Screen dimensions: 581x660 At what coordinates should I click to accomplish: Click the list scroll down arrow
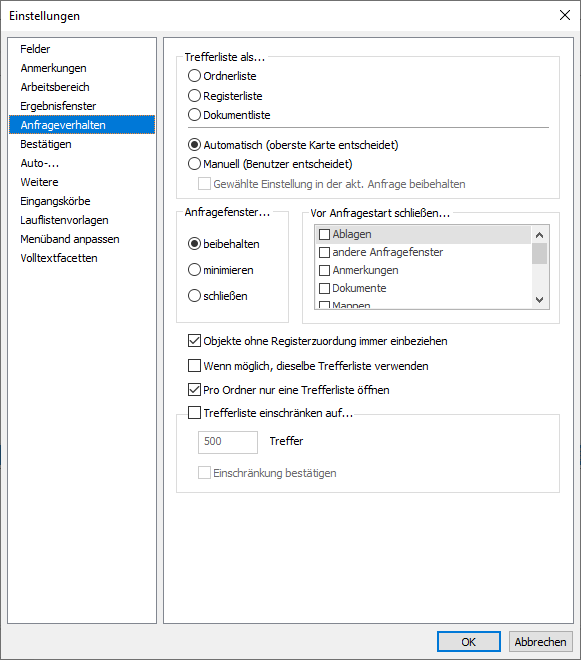click(x=539, y=300)
